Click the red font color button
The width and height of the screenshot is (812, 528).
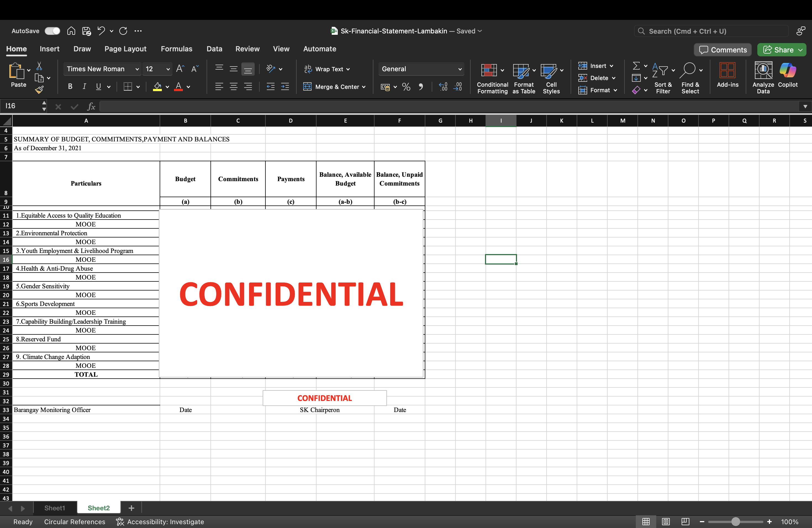178,87
